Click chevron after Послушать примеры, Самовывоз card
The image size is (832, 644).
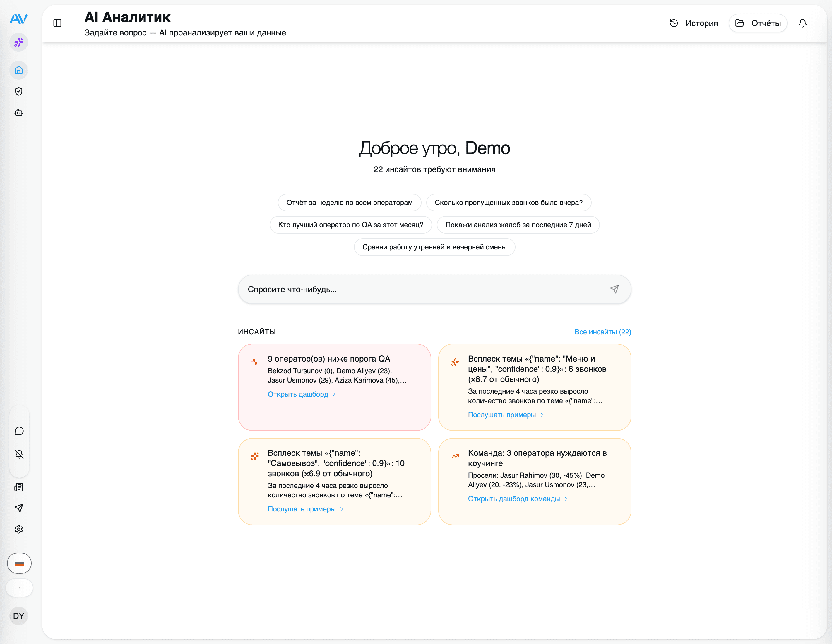coord(342,509)
